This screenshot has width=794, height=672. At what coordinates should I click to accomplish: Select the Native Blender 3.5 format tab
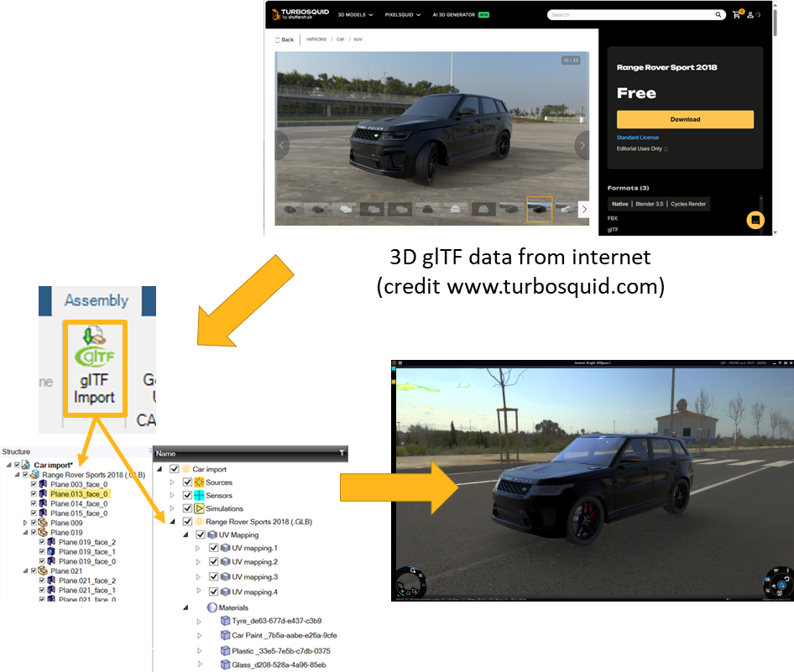point(658,204)
